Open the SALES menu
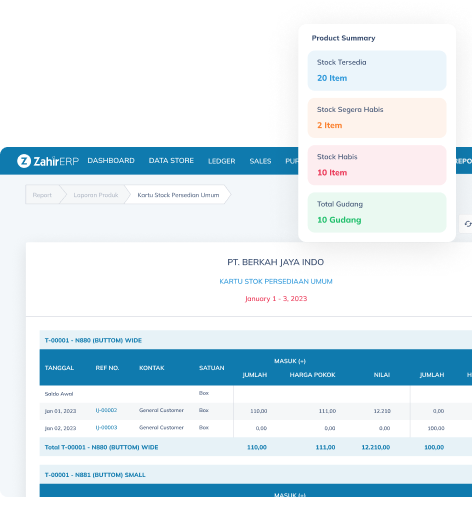Screen dimensions: 472x530 click(x=260, y=161)
